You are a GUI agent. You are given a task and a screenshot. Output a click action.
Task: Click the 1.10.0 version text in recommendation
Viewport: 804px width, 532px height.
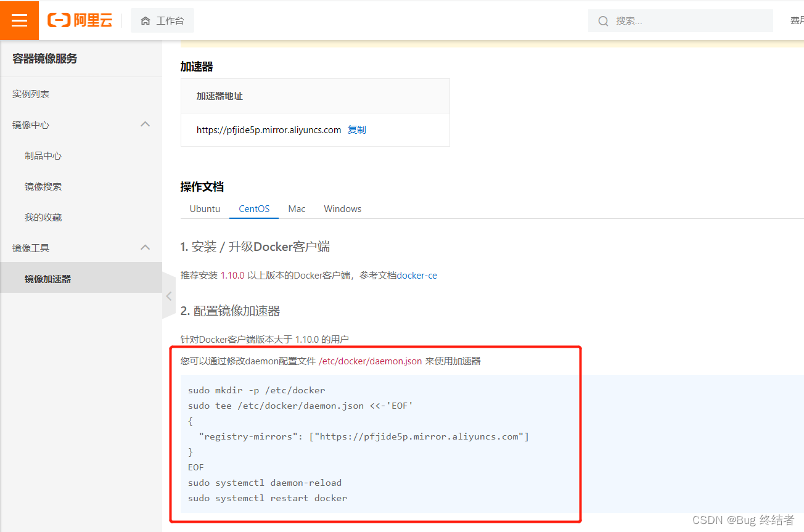tap(232, 276)
